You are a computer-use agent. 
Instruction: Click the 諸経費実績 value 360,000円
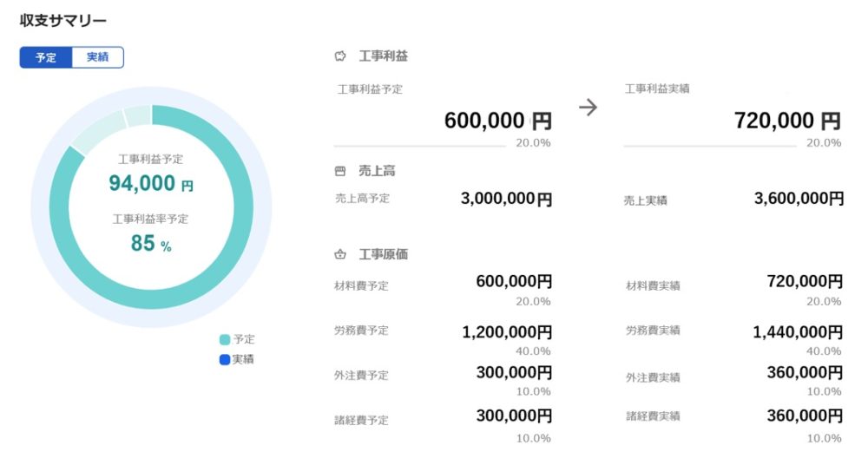tap(805, 416)
